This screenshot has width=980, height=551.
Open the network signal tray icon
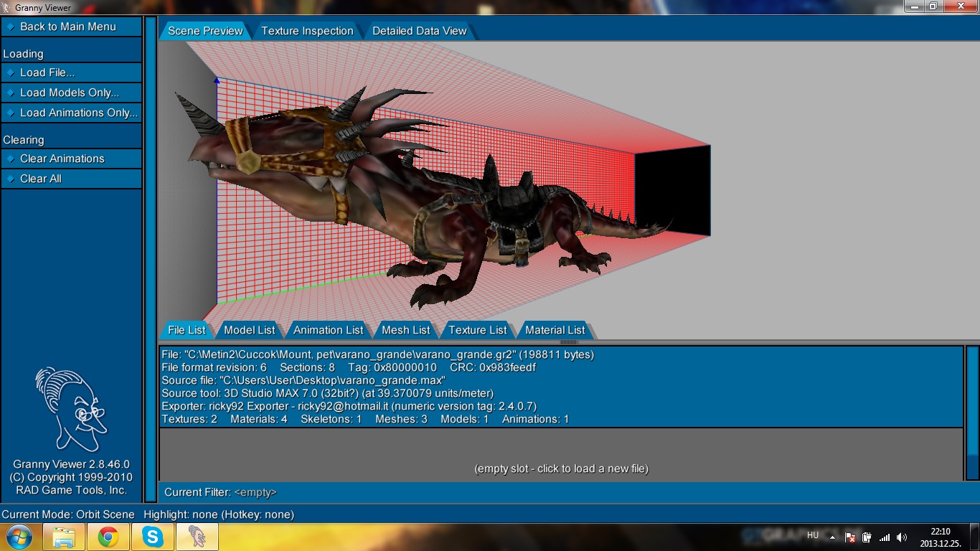pyautogui.click(x=885, y=537)
